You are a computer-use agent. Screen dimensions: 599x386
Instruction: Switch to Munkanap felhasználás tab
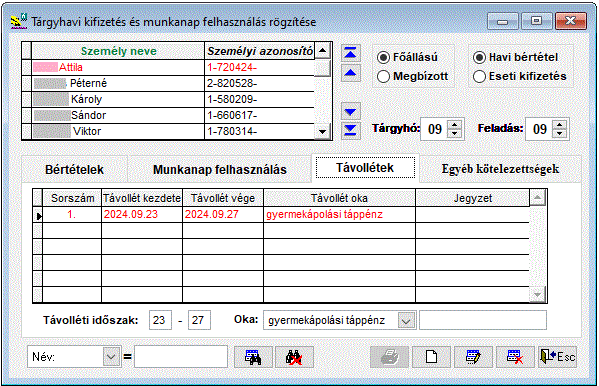[220, 169]
